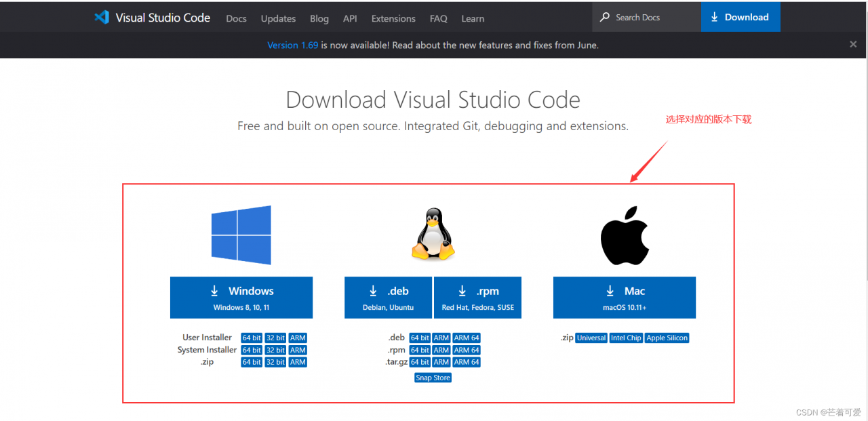This screenshot has width=868, height=421.
Task: Select Linux .rpm ARM 64
Action: [467, 350]
